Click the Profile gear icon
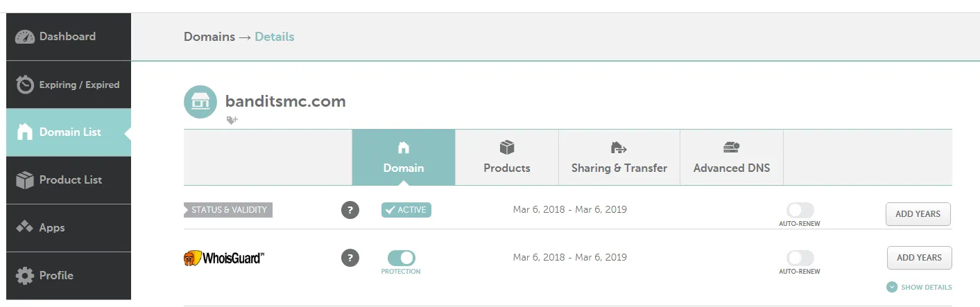Image resolution: width=980 pixels, height=307 pixels. pos(25,276)
